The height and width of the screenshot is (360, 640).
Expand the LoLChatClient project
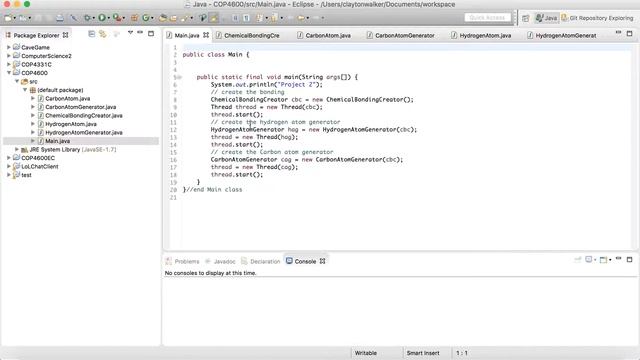pos(9,167)
